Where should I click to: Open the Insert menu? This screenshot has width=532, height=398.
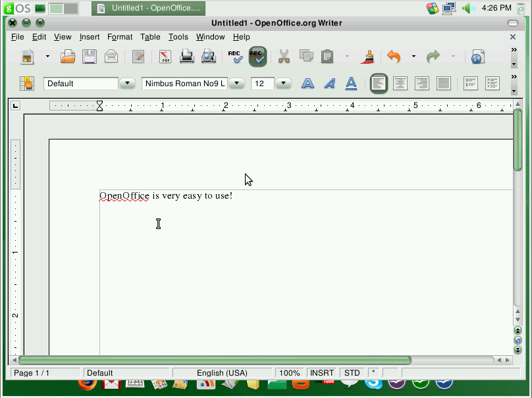click(90, 37)
